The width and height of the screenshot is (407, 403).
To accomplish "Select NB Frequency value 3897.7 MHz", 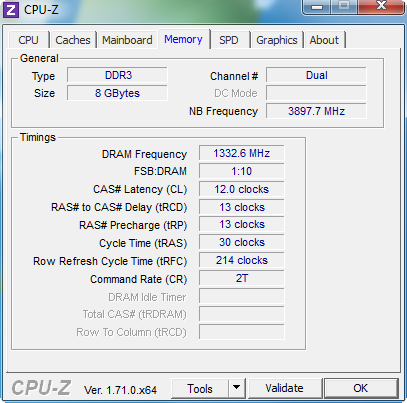I will [x=316, y=111].
